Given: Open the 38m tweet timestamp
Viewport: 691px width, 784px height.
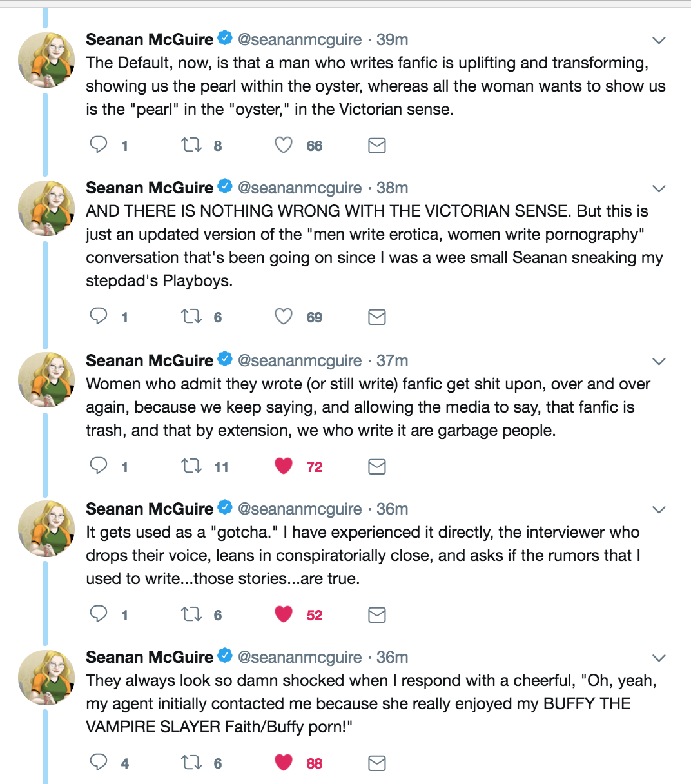Looking at the screenshot, I should [392, 188].
